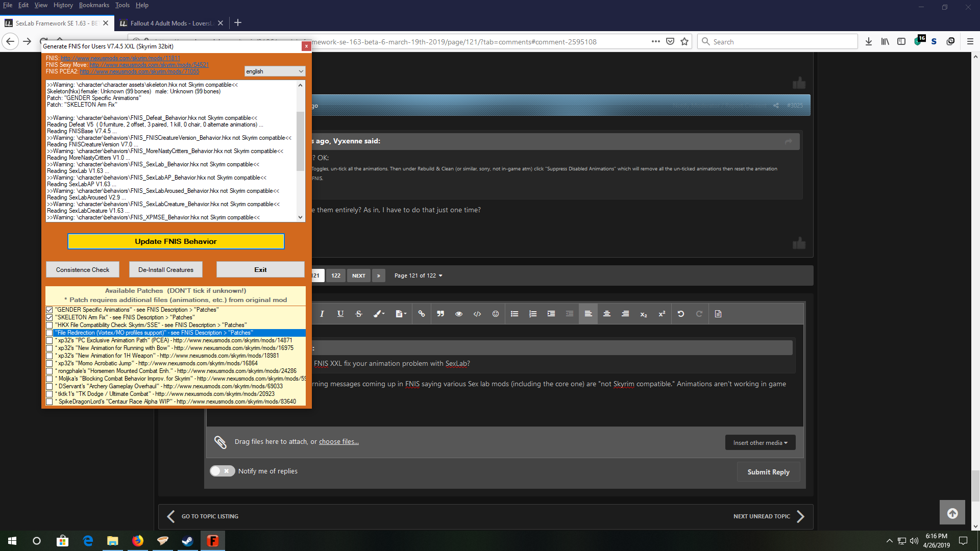This screenshot has width=980, height=551.
Task: Open the Firefox Tools menu
Action: 122,5
